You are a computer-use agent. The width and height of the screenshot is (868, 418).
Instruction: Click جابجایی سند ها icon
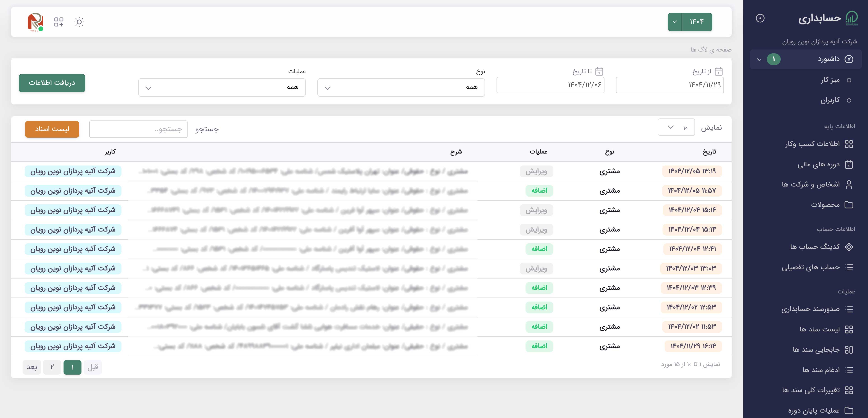point(849,350)
